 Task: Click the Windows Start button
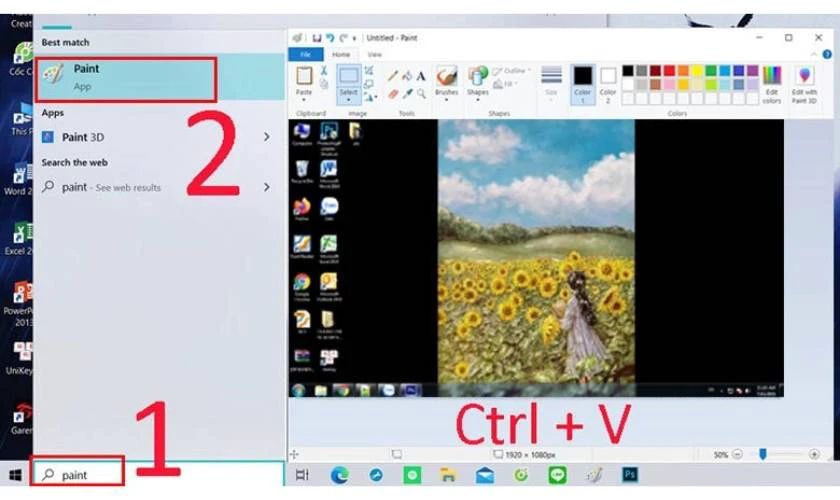tap(16, 475)
